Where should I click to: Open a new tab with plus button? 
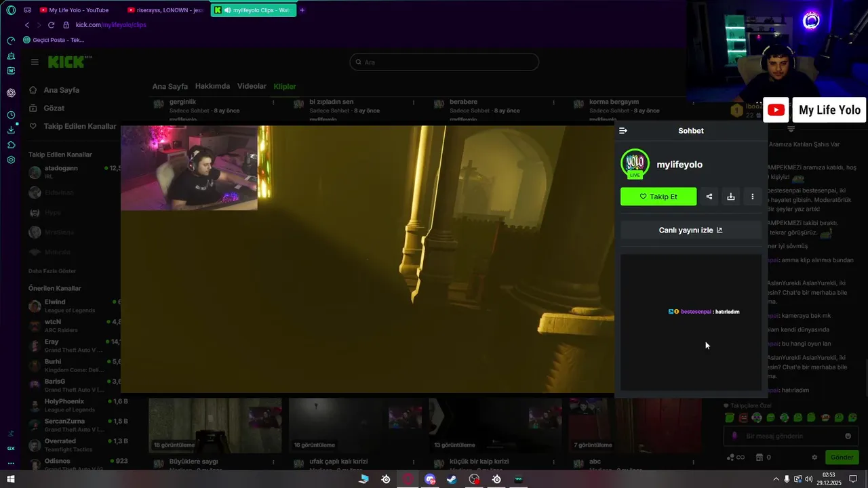coord(302,10)
